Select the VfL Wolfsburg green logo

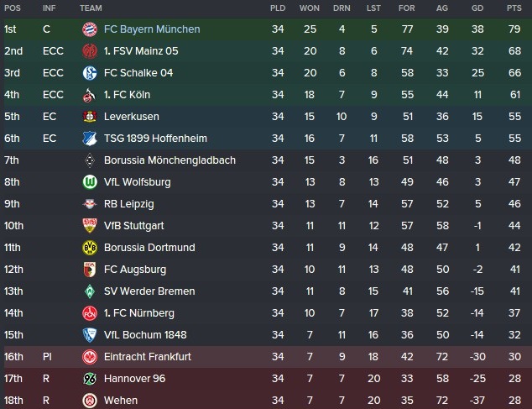click(90, 182)
